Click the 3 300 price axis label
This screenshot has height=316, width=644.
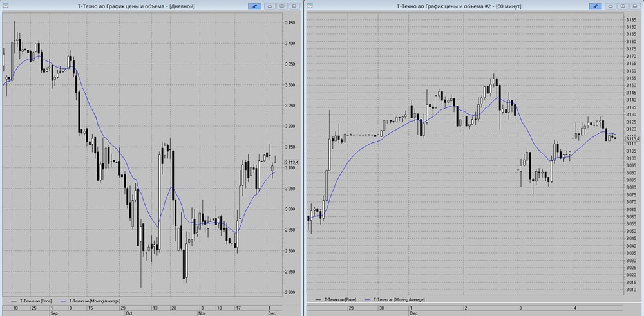pos(290,85)
